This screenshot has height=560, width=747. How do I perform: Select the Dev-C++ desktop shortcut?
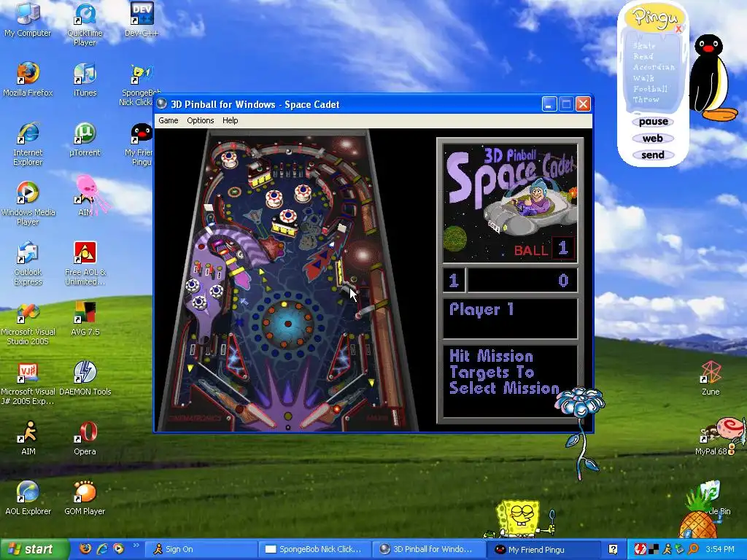point(142,19)
